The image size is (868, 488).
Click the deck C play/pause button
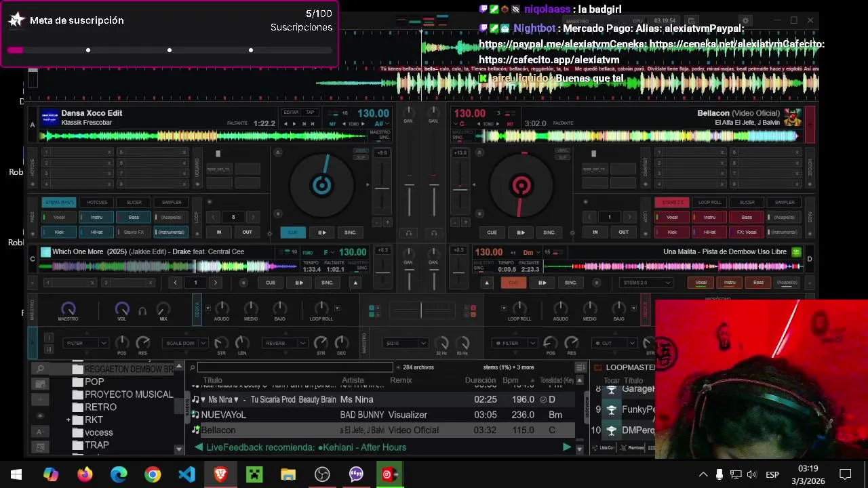(x=298, y=283)
